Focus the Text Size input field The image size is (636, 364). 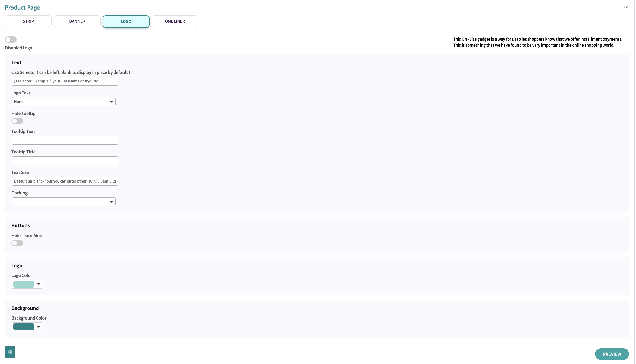tap(65, 181)
